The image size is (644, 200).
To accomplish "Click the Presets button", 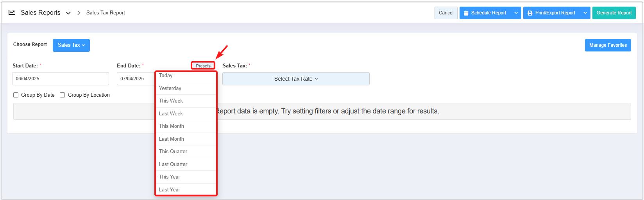I will [x=203, y=66].
